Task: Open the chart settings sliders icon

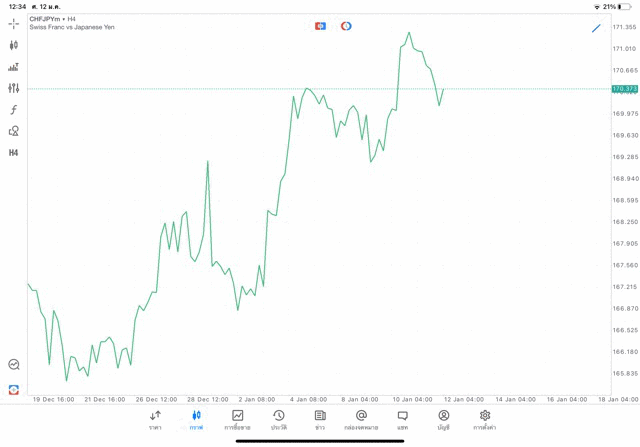Action: tap(14, 88)
